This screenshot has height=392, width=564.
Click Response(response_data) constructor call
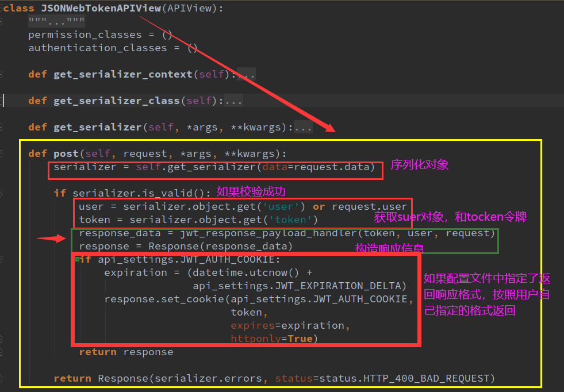tap(220, 247)
